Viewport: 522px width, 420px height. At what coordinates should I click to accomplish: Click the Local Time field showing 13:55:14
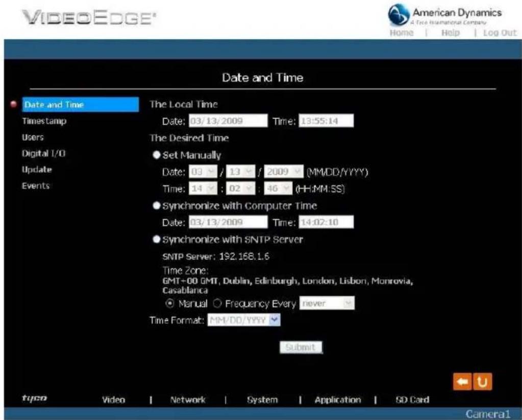[326, 121]
